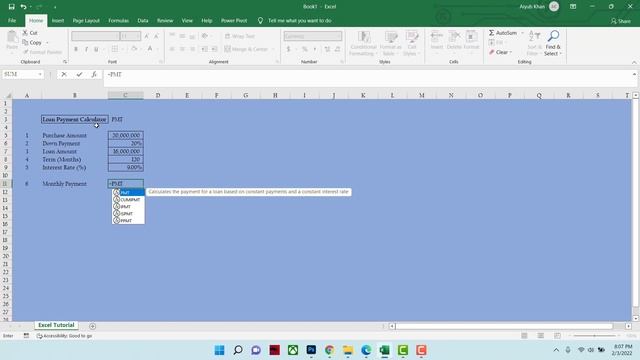Switch to Page Layout view in status bar

[540, 336]
